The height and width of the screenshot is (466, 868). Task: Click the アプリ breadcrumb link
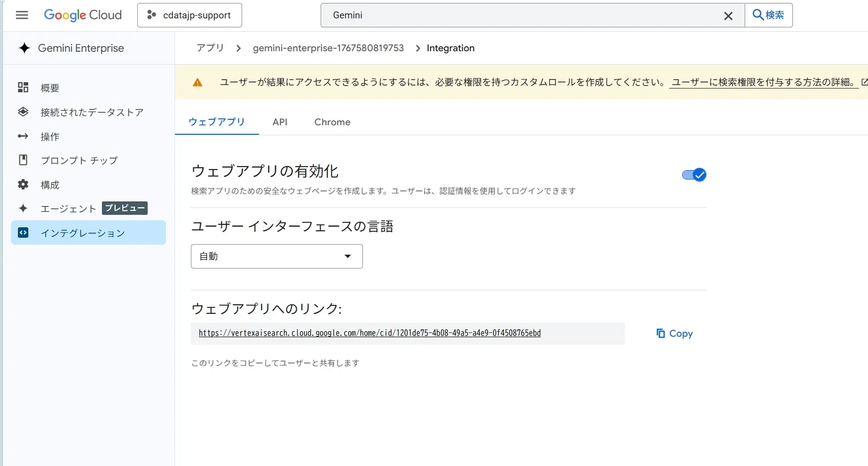[210, 48]
